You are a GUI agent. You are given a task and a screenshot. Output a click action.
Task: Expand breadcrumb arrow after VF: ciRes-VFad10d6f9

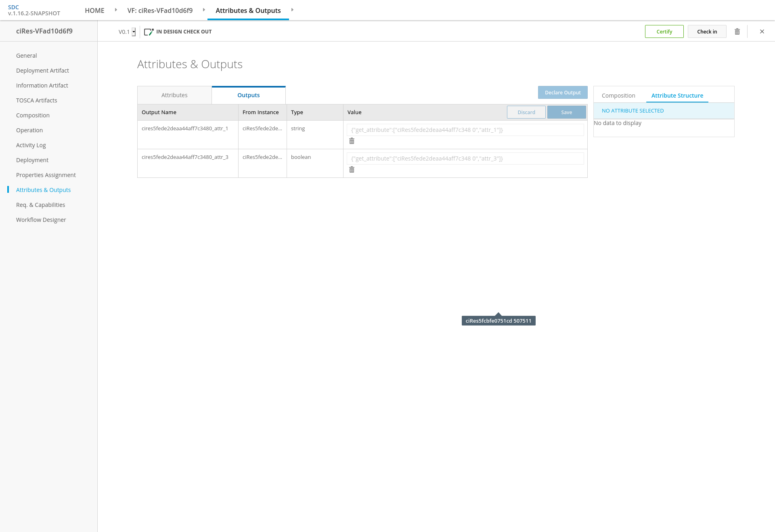point(204,10)
